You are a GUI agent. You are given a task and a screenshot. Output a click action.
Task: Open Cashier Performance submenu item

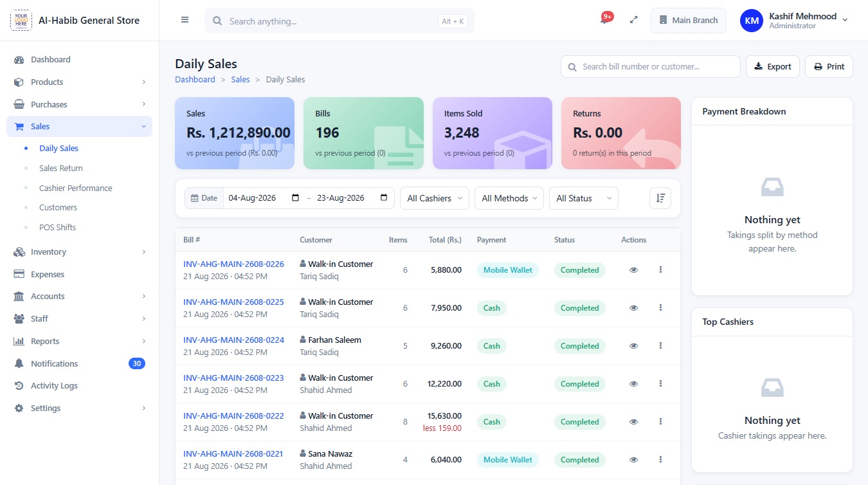(76, 188)
